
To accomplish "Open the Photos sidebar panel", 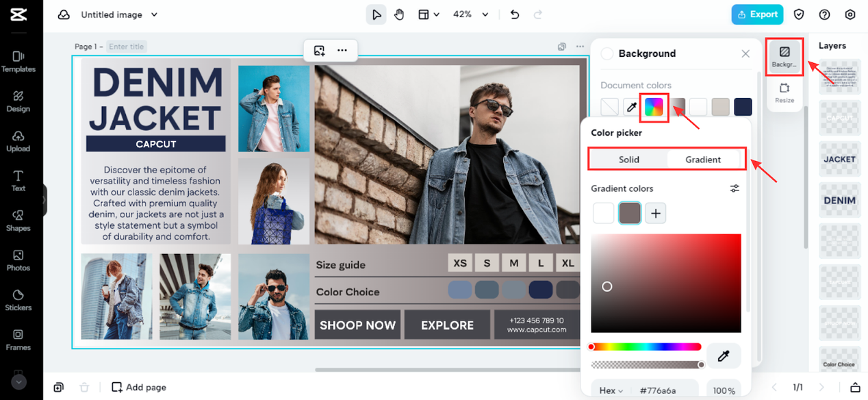I will pos(18,260).
